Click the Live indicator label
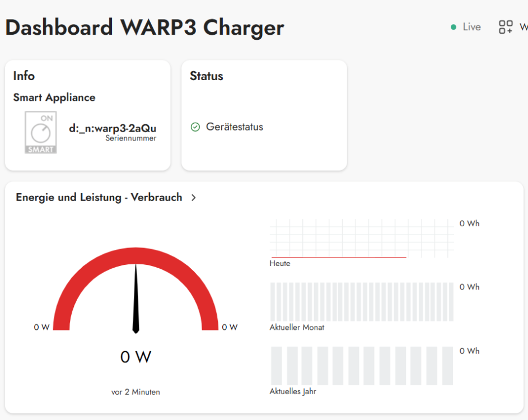 tap(471, 27)
